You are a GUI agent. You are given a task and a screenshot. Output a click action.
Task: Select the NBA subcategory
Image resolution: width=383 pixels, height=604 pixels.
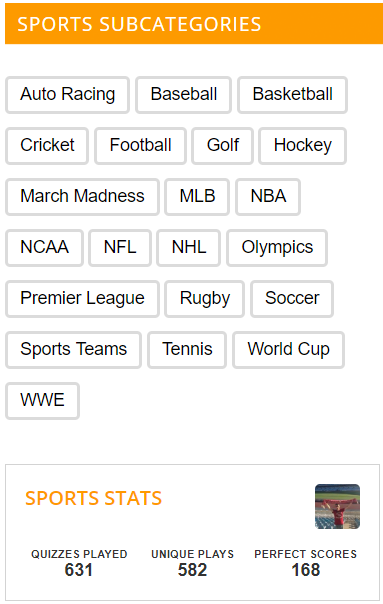pyautogui.click(x=268, y=196)
